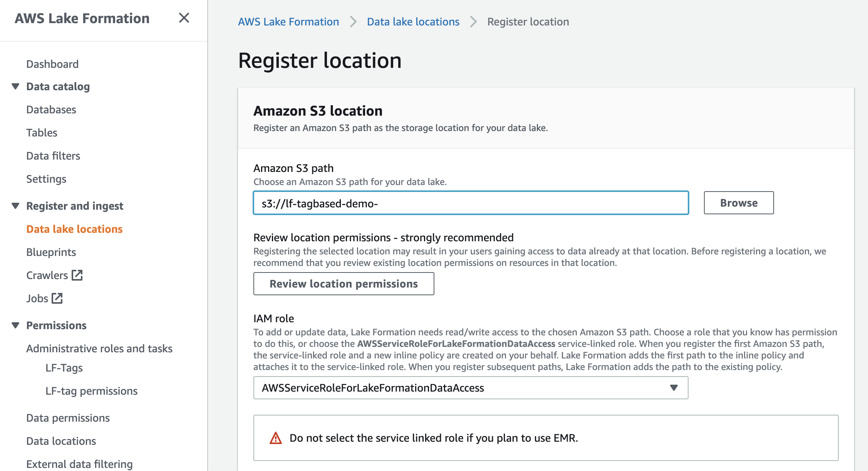The image size is (868, 471).
Task: Go to Dashboard in sidebar
Action: [x=52, y=64]
